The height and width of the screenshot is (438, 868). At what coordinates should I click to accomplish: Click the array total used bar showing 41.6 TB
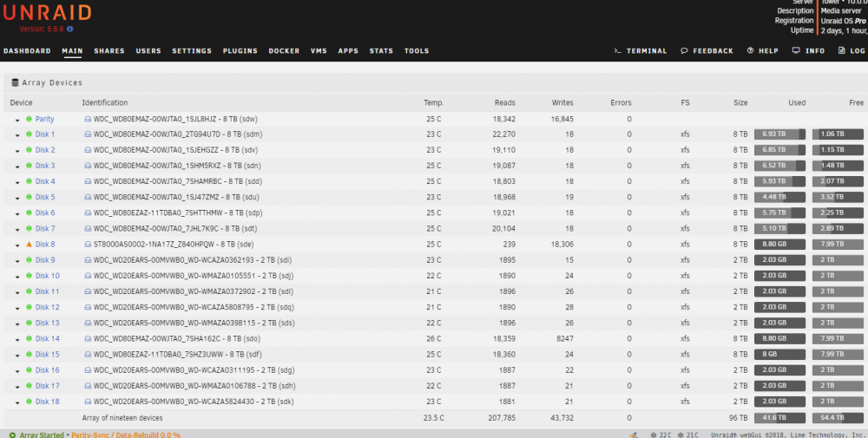click(780, 418)
